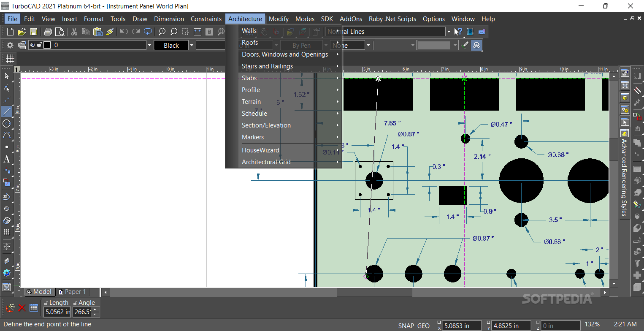
Task: Open the By Pen dropdown
Action: [x=326, y=45]
